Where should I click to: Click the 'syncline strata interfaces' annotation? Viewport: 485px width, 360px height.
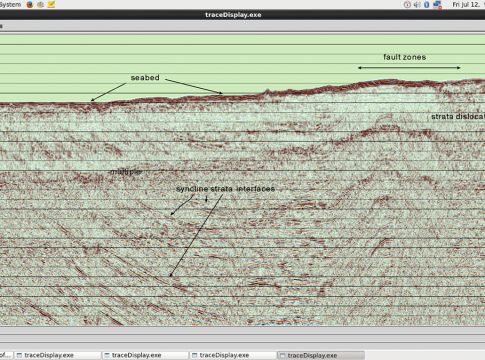point(226,189)
